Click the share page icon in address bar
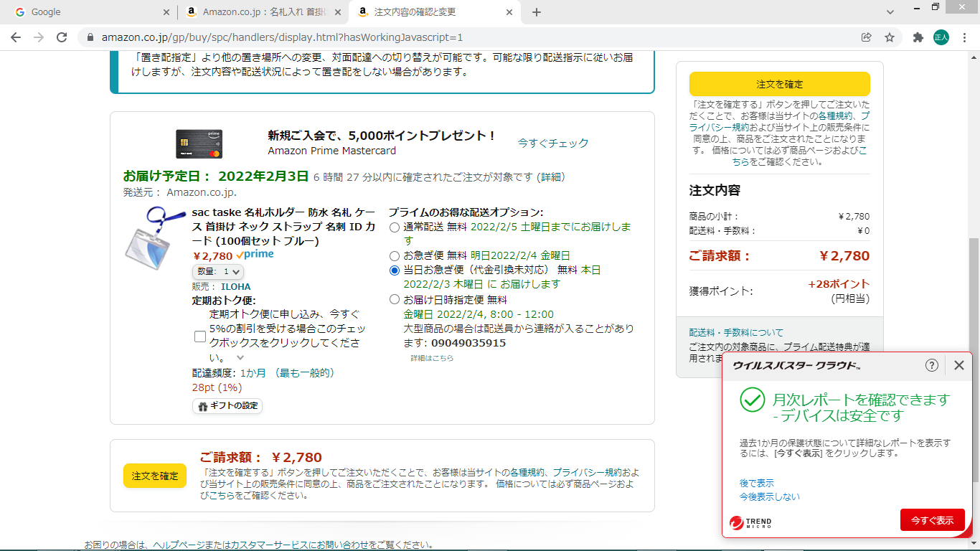Image resolution: width=980 pixels, height=551 pixels. point(867,37)
